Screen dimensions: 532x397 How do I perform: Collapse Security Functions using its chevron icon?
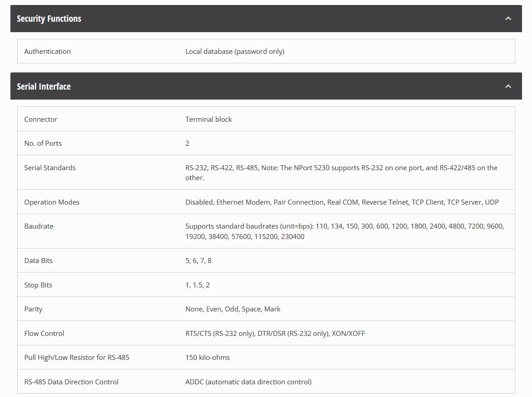coord(508,19)
